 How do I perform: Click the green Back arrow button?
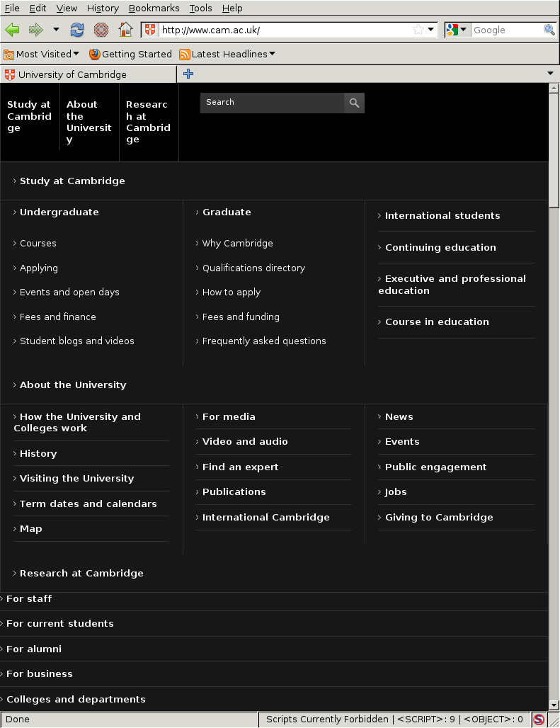point(12,30)
